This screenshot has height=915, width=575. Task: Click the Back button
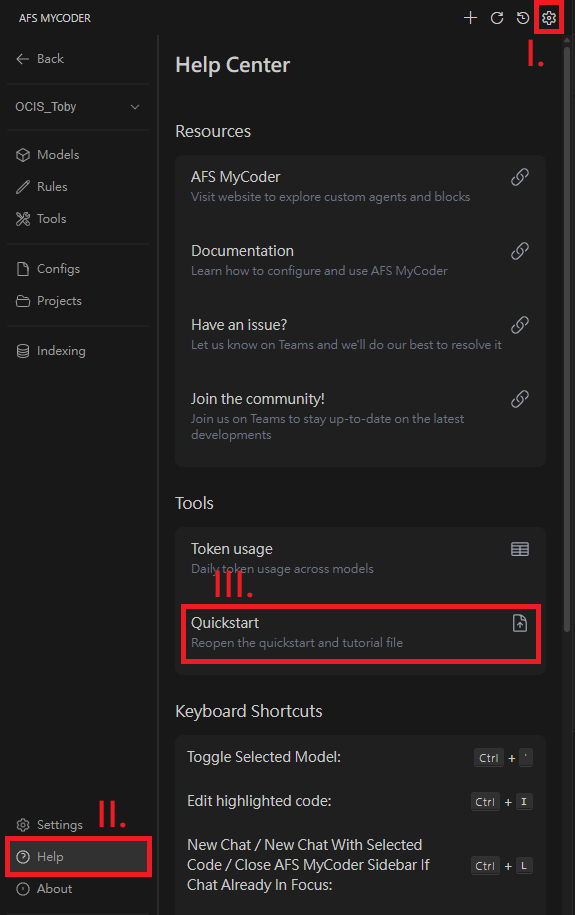[x=40, y=59]
